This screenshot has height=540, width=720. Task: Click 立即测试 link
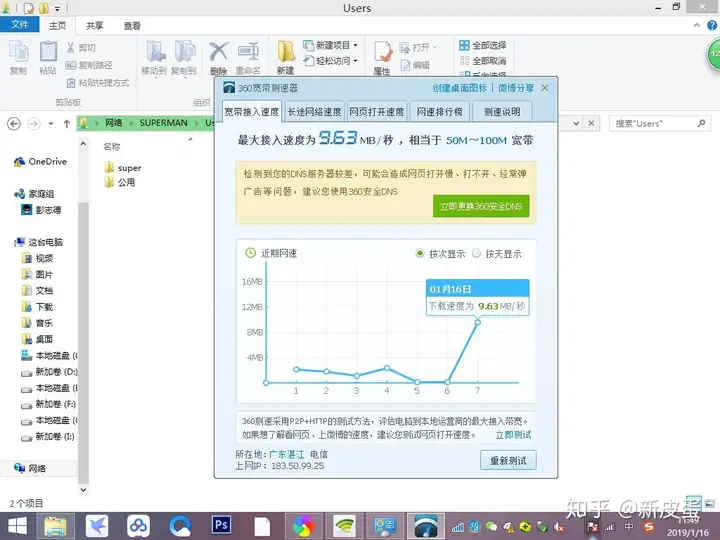(513, 434)
